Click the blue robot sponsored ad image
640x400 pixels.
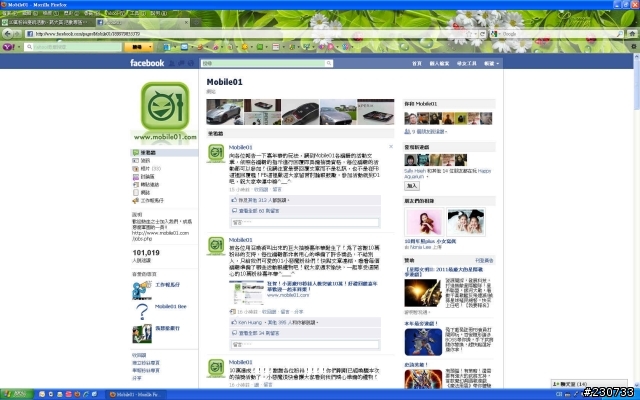point(423,342)
